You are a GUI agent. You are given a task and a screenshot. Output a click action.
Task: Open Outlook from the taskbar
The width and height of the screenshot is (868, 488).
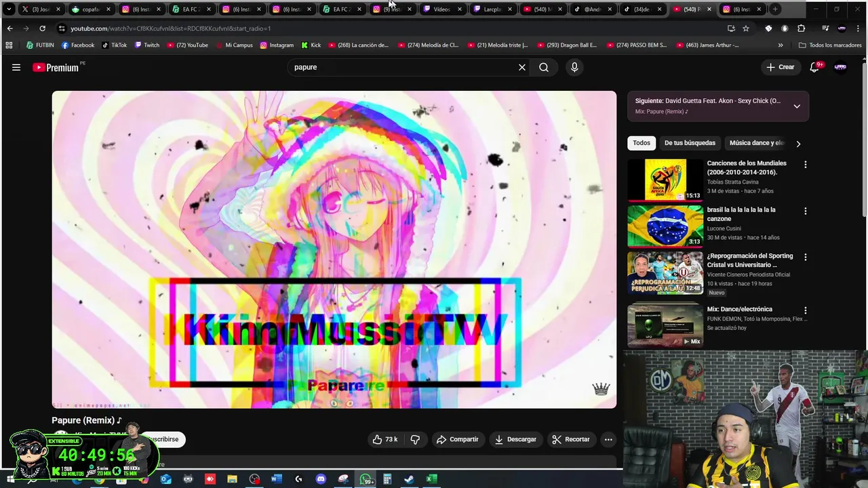(x=166, y=479)
